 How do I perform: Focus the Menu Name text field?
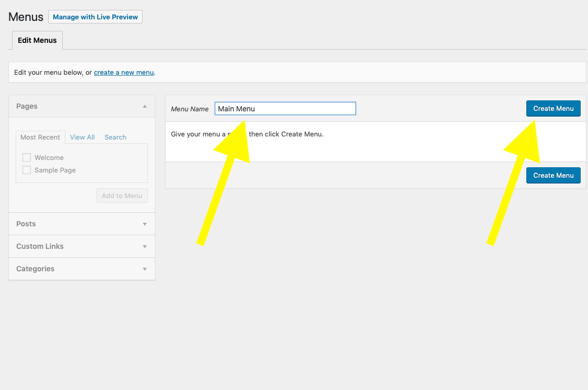click(x=285, y=109)
